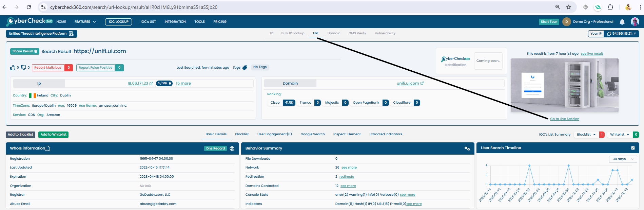Click the CyberCheck360 logo
644x210 pixels.
[30, 21]
